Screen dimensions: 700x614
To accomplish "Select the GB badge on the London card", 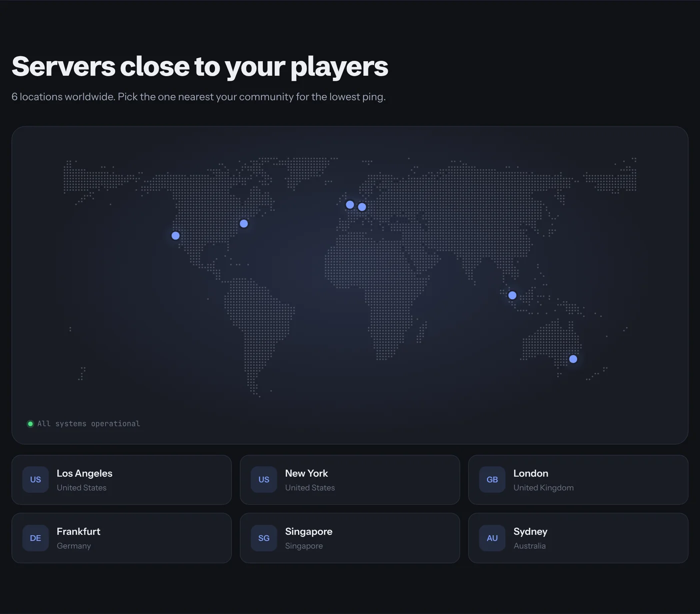I will tap(492, 479).
